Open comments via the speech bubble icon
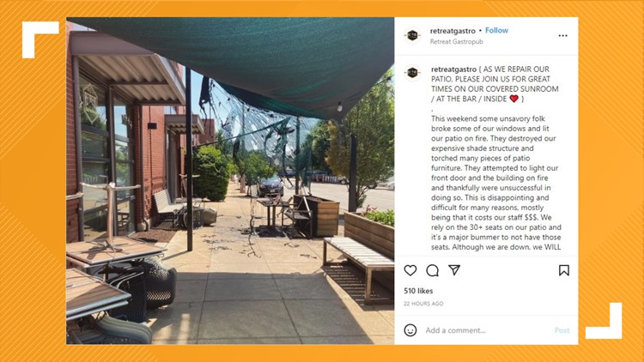Image resolution: width=644 pixels, height=362 pixels. pyautogui.click(x=432, y=270)
